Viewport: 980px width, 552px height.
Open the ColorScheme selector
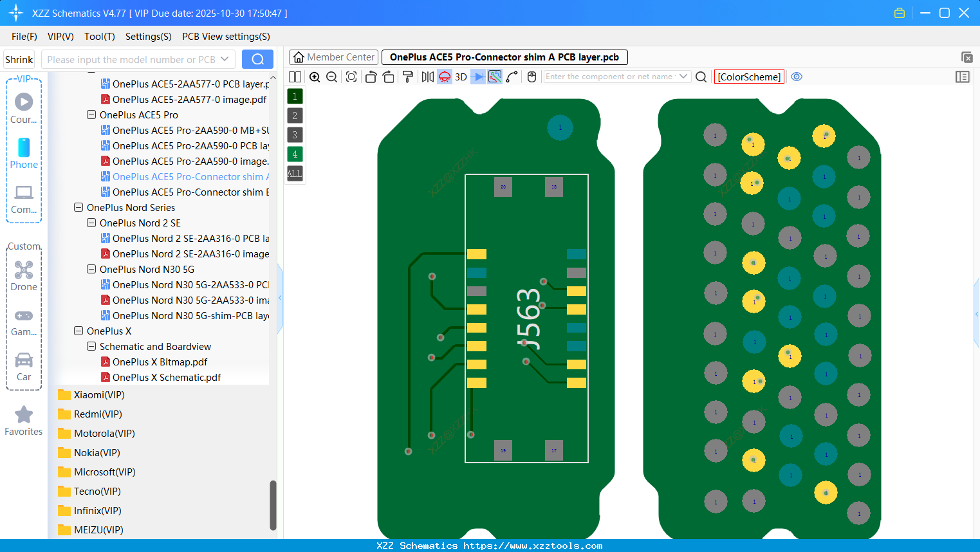pos(749,77)
